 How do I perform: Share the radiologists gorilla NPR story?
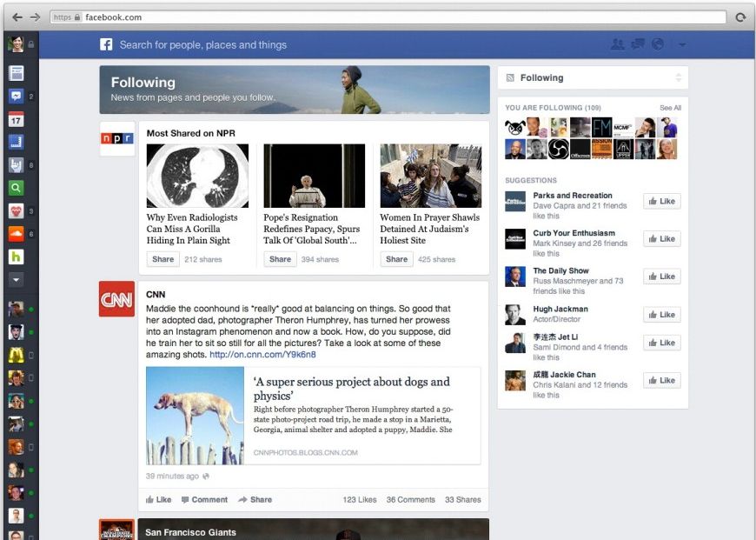[x=163, y=259]
